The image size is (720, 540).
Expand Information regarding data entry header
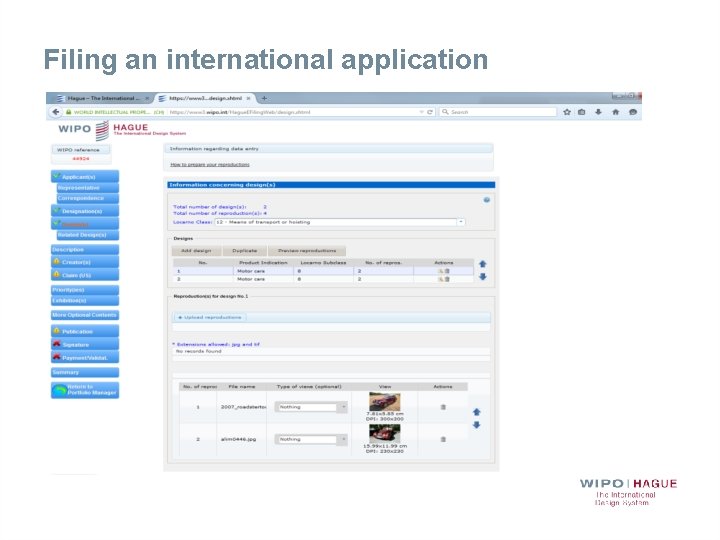coord(328,149)
